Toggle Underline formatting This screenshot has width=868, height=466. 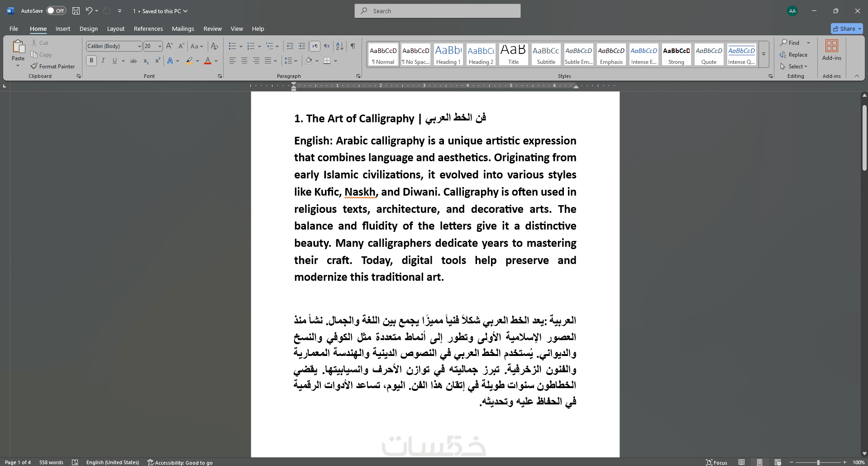click(x=114, y=61)
